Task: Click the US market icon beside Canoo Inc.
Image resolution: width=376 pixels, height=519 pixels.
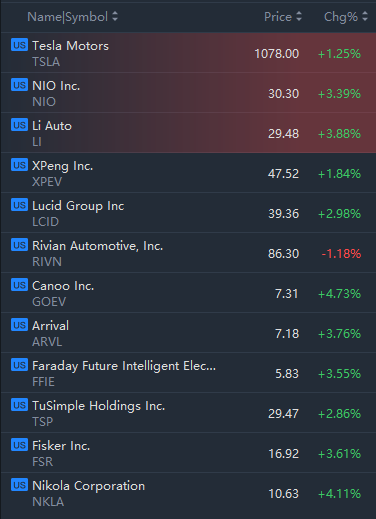Action: click(x=19, y=285)
